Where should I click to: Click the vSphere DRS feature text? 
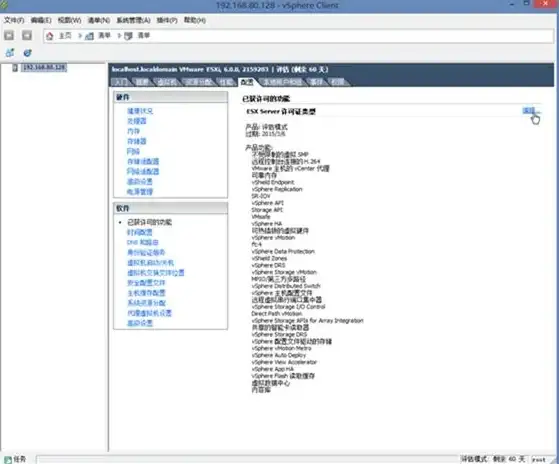click(x=268, y=265)
